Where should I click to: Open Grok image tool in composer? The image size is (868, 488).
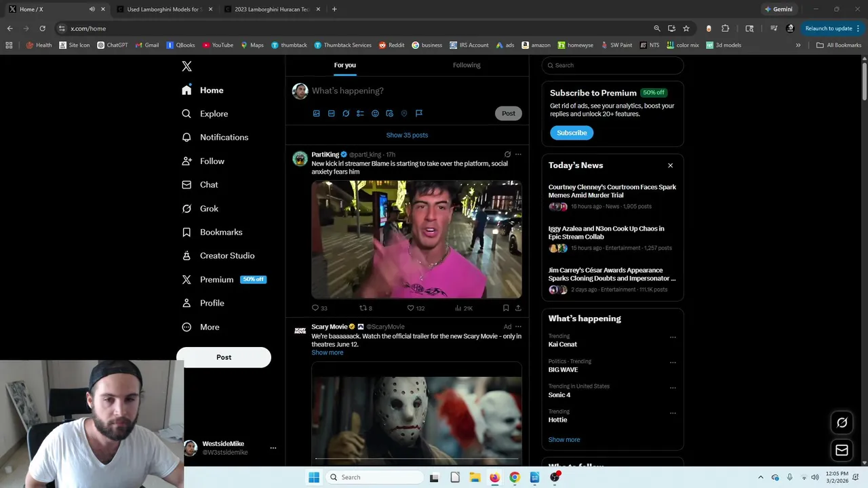coord(346,113)
